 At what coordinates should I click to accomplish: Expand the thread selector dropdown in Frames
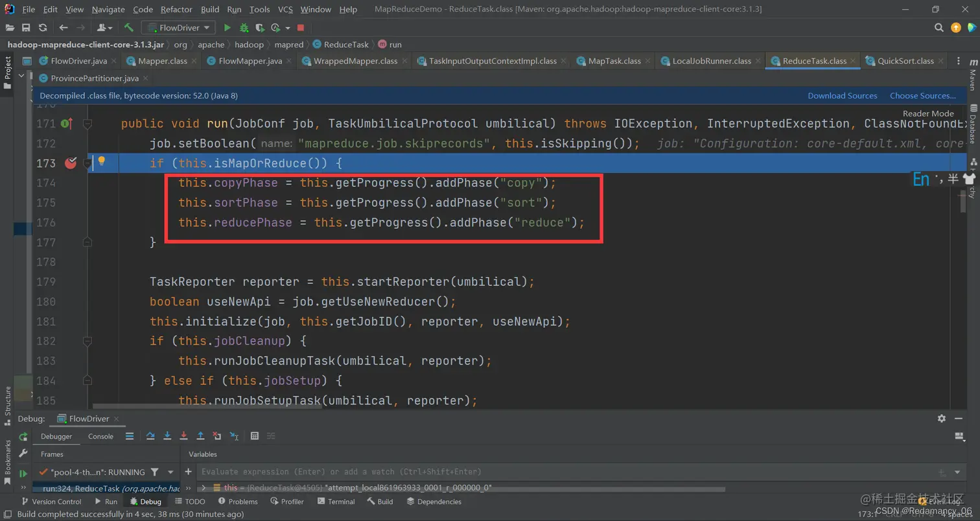click(171, 472)
